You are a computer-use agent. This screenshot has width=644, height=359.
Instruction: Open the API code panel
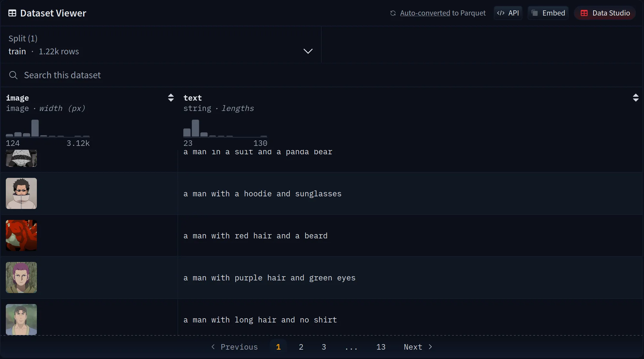click(x=508, y=13)
